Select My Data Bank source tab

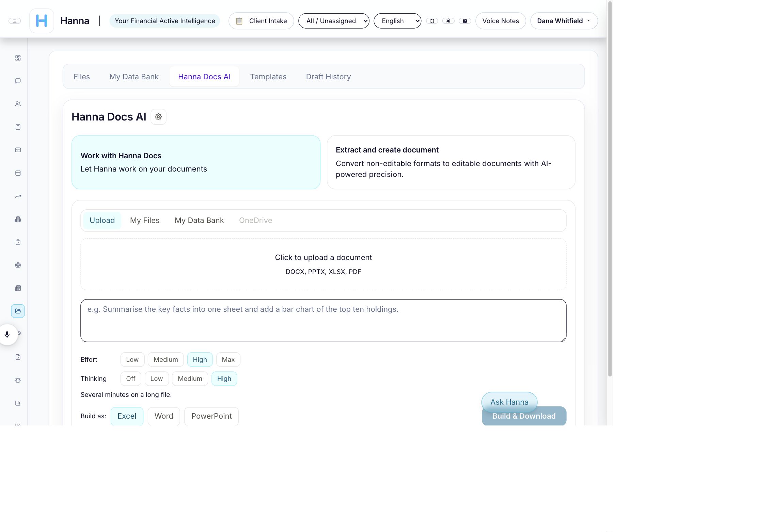click(199, 220)
